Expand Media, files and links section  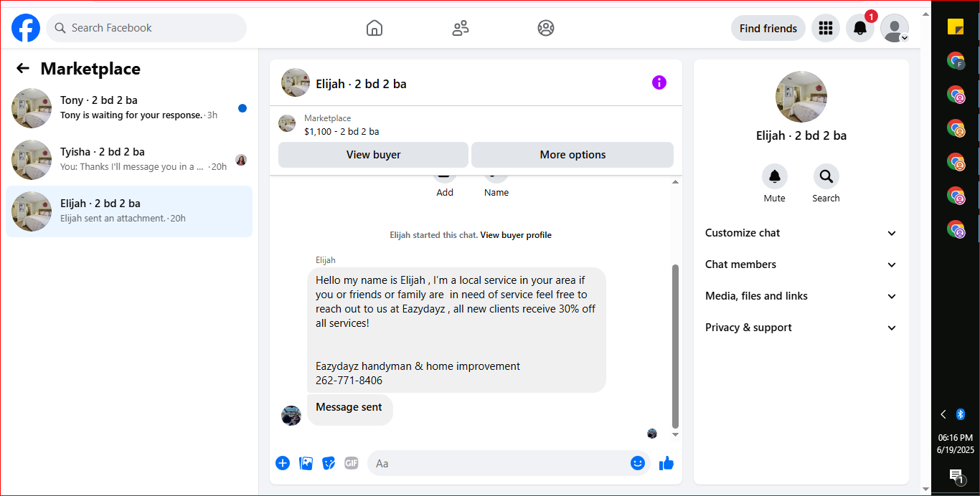click(801, 296)
